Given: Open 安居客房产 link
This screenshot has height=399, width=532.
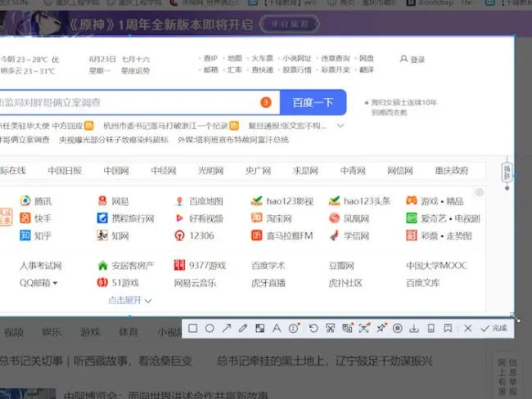Looking at the screenshot, I should click(x=133, y=266).
